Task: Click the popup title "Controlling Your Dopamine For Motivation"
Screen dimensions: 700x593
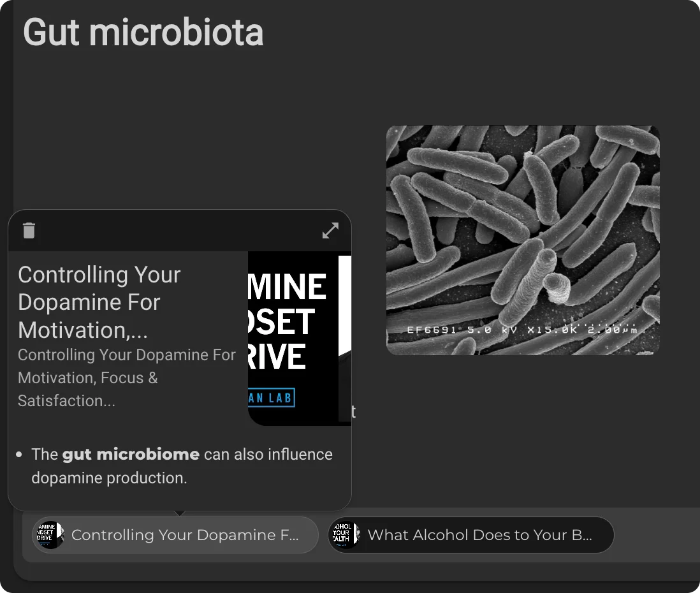Action: pos(99,302)
